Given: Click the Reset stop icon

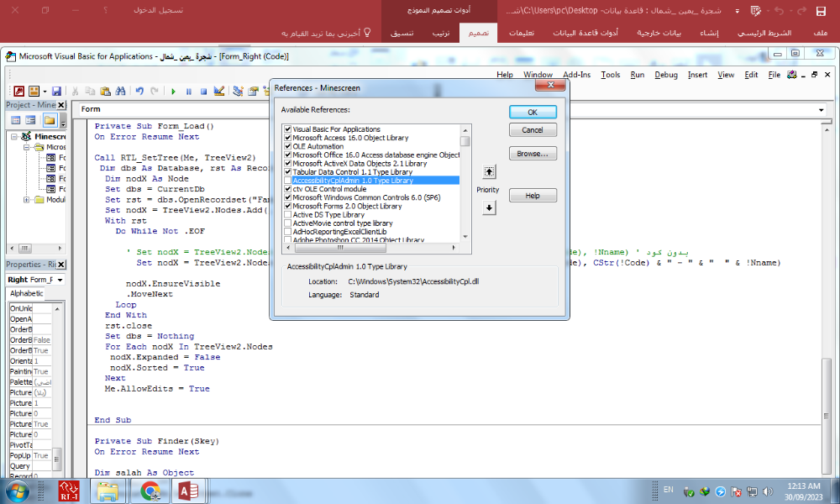Looking at the screenshot, I should point(203,92).
